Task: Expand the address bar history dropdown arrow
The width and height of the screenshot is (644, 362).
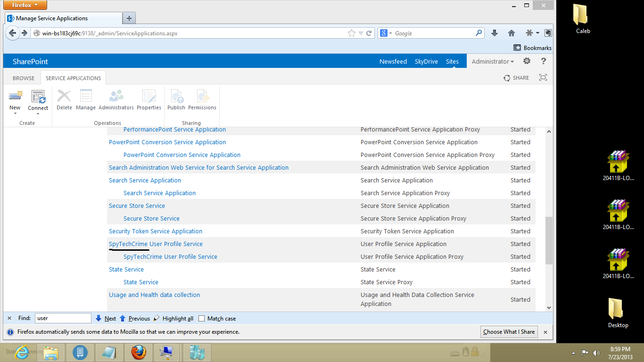Action: [361, 33]
